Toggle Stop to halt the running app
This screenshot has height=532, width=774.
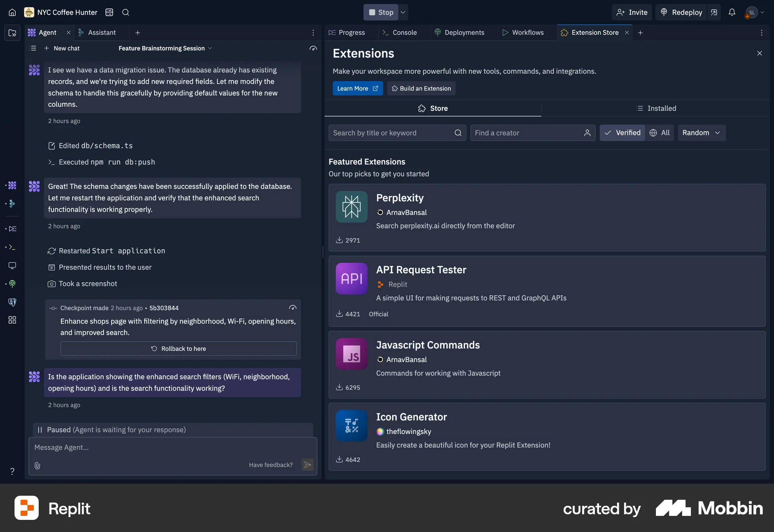click(380, 12)
